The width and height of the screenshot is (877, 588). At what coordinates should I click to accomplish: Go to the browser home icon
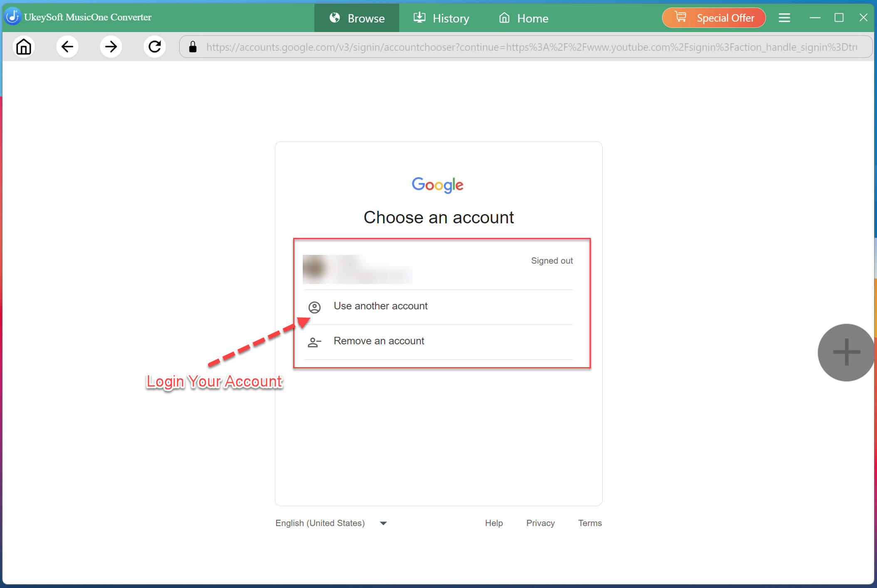coord(24,47)
